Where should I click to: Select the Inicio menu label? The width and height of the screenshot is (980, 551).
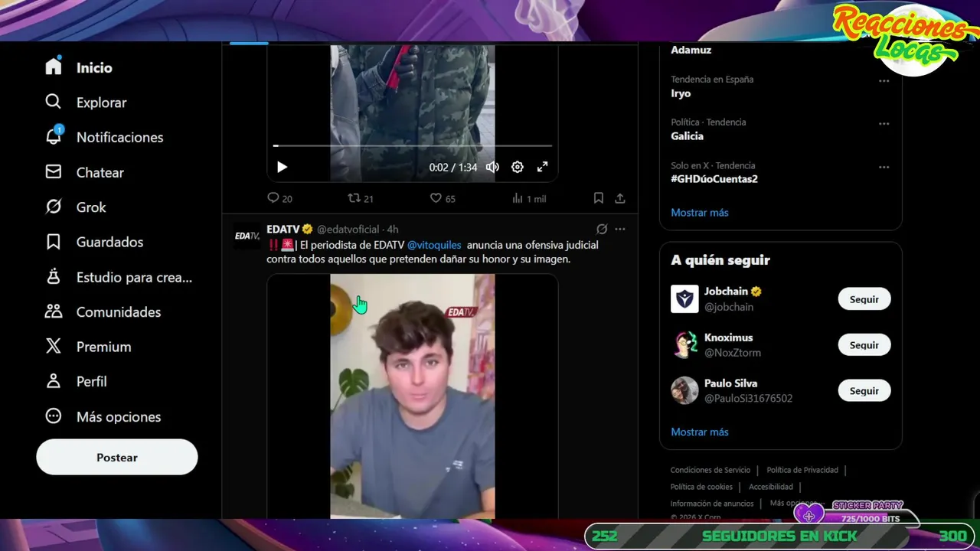pos(94,67)
